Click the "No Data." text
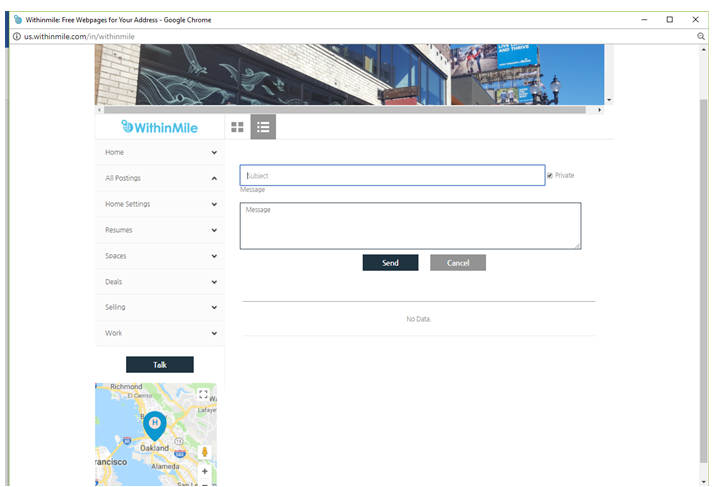Screen dimensions: 714x487 (x=418, y=319)
